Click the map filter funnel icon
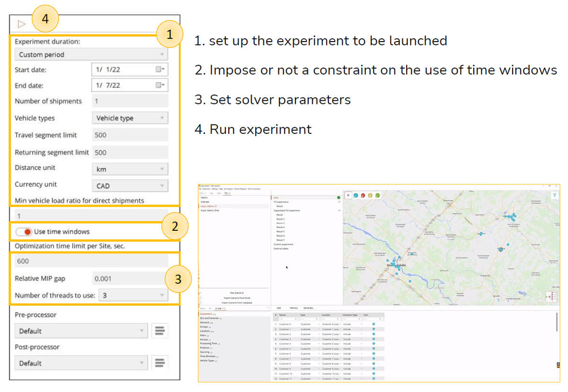Viewport: 568px width, 392px height. click(554, 195)
